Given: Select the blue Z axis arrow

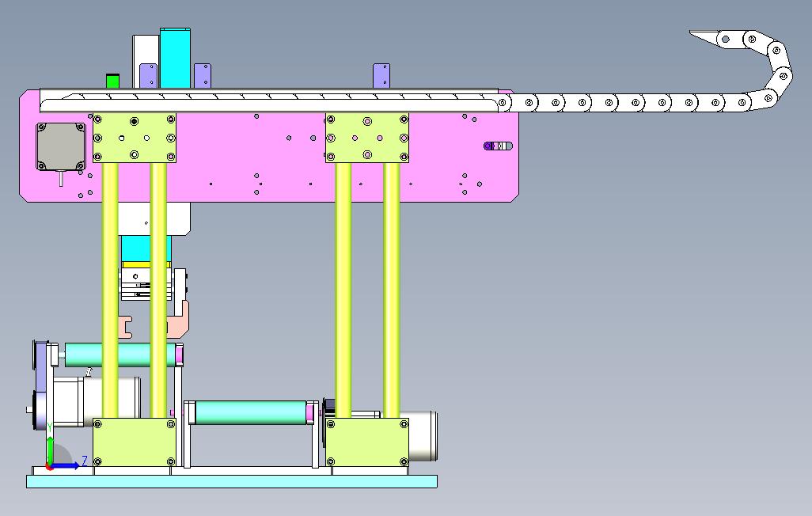Looking at the screenshot, I should (66, 466).
